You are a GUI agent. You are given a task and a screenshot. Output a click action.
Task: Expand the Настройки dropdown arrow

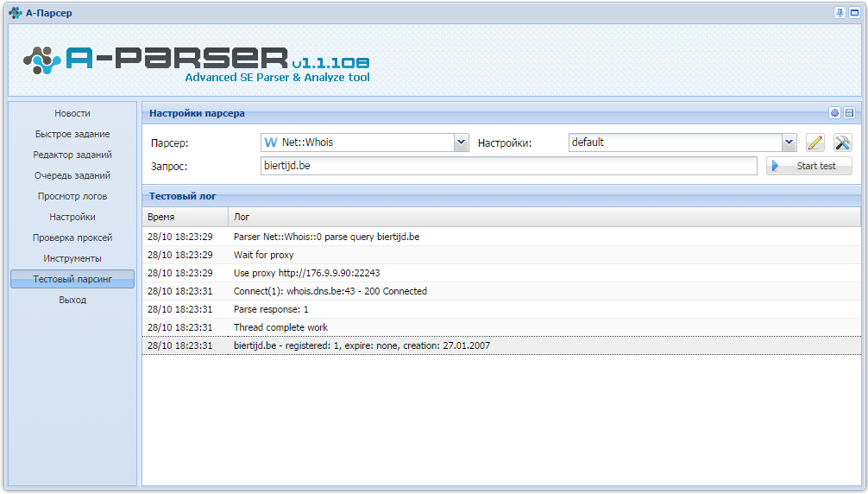[789, 142]
